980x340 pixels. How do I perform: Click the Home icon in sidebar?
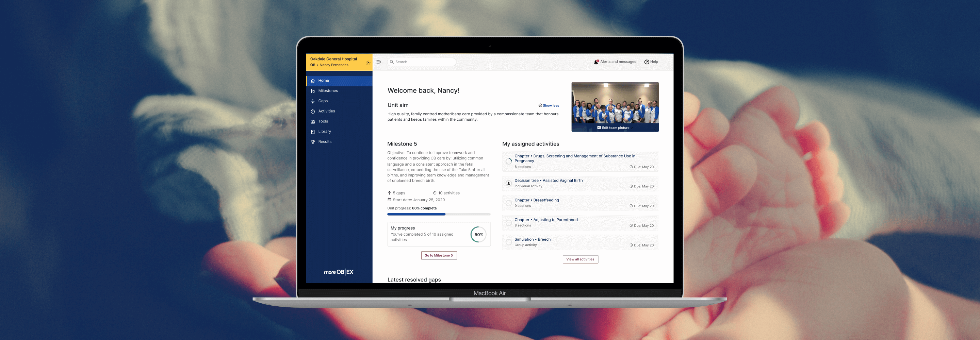(x=313, y=81)
